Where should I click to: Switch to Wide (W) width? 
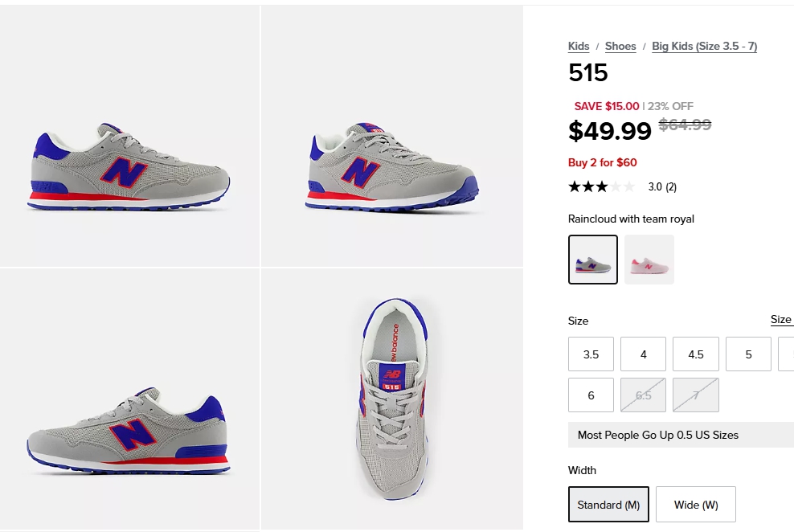pos(696,505)
